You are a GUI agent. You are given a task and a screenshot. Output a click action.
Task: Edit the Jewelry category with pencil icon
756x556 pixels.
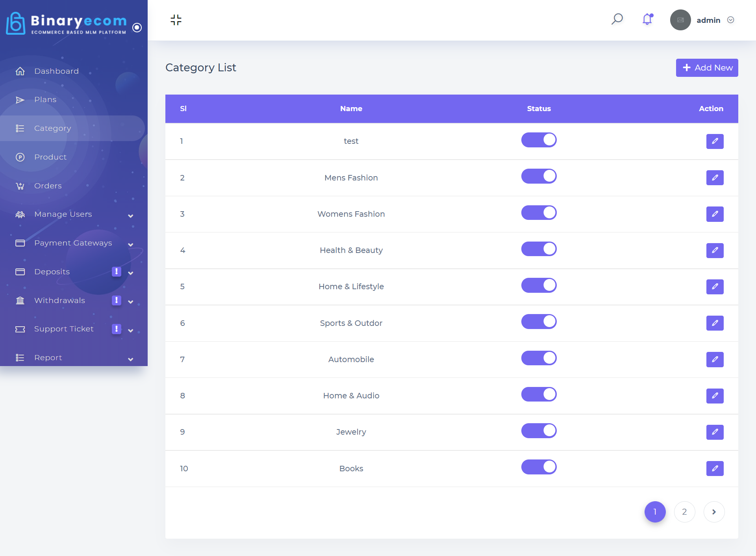(x=715, y=432)
